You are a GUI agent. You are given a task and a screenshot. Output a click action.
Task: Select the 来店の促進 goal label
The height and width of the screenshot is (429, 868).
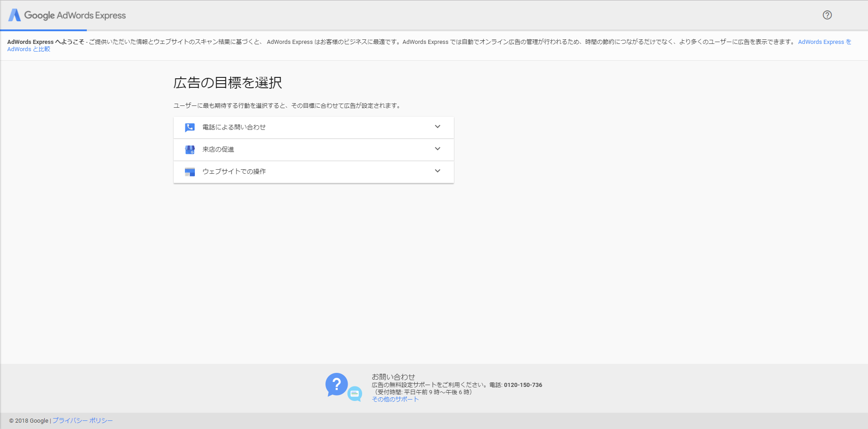218,150
